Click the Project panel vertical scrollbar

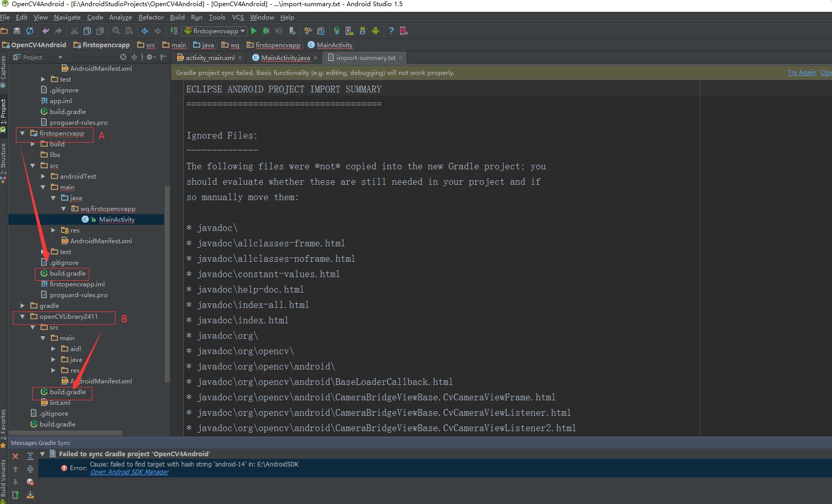coord(167,284)
